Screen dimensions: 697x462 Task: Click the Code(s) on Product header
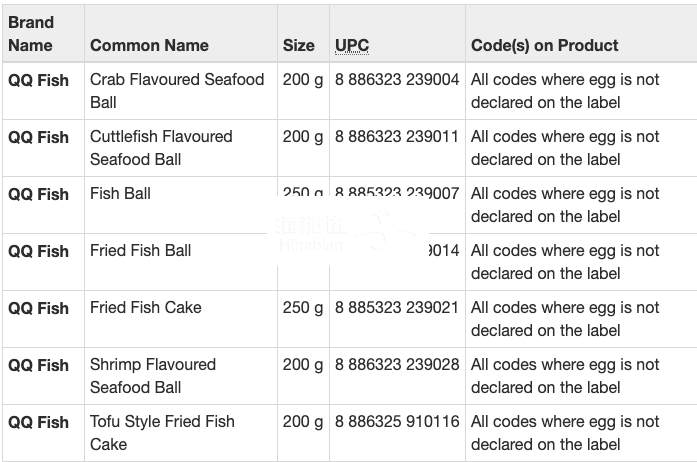coord(545,45)
